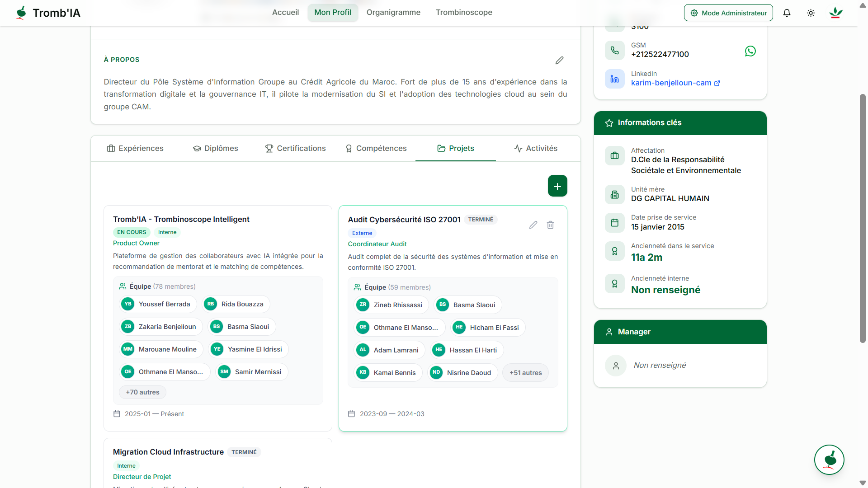Click the Product Owner role text

pyautogui.click(x=136, y=243)
